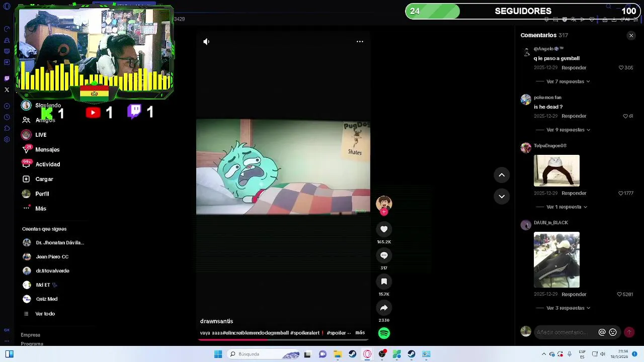The width and height of the screenshot is (644, 362).
Task: Open dr.titovalverde followed account
Action: (x=53, y=271)
